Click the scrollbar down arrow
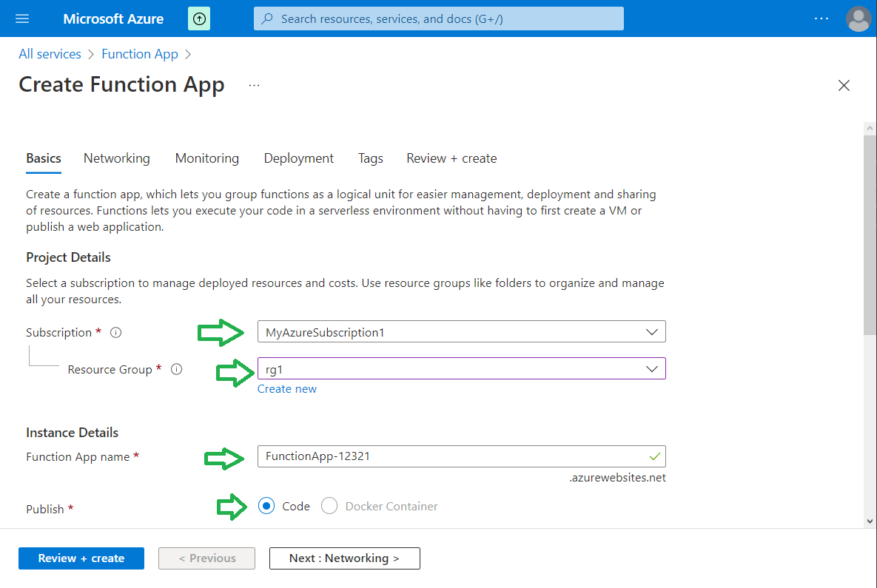This screenshot has width=877, height=588. [870, 521]
